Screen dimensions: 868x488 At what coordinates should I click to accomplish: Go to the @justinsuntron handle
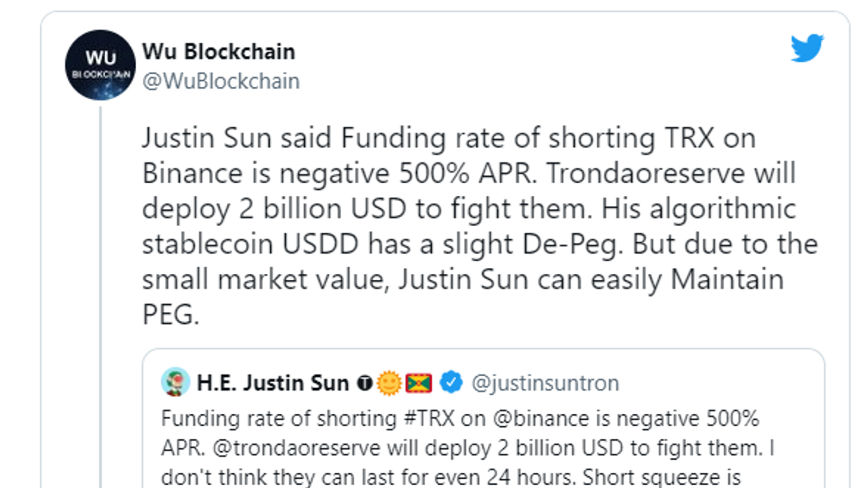pyautogui.click(x=545, y=383)
